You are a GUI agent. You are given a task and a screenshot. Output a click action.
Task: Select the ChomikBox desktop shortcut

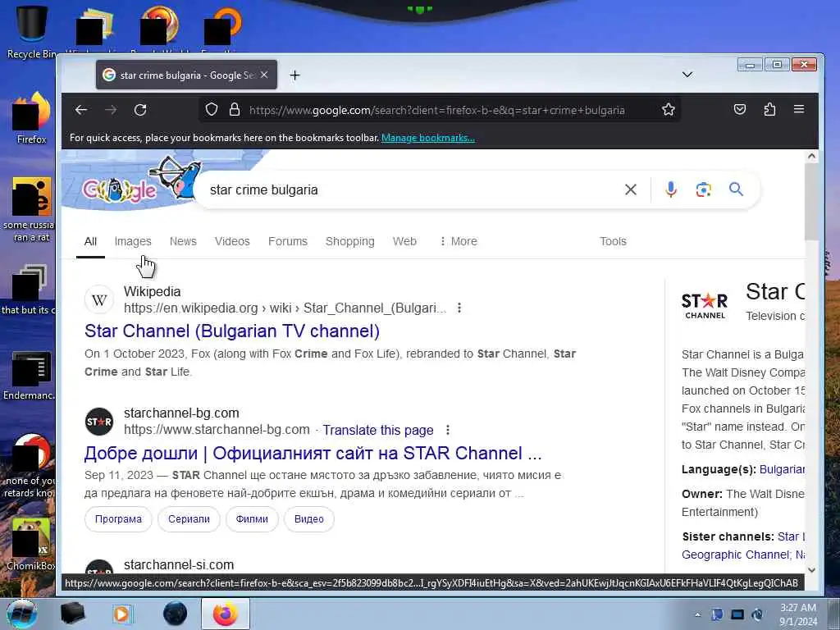[31, 545]
